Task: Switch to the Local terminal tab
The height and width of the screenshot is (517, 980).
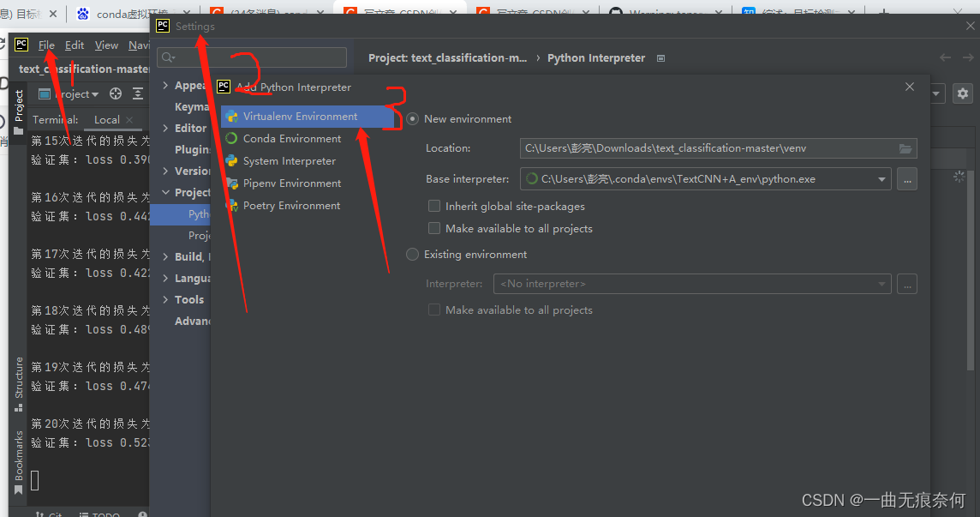Action: 107,119
